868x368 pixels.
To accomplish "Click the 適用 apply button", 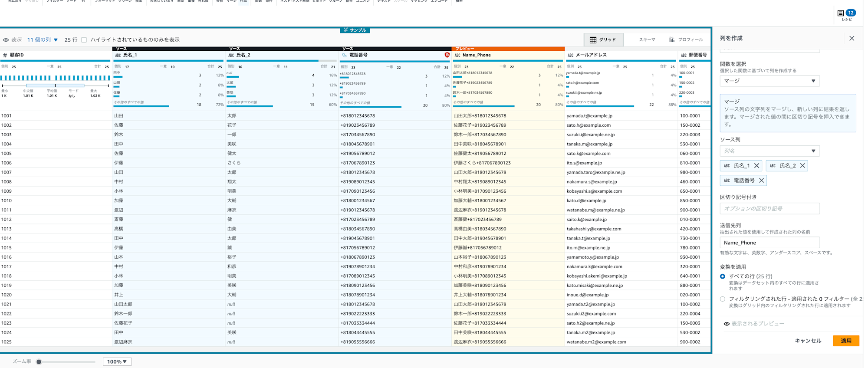I will tap(846, 341).
